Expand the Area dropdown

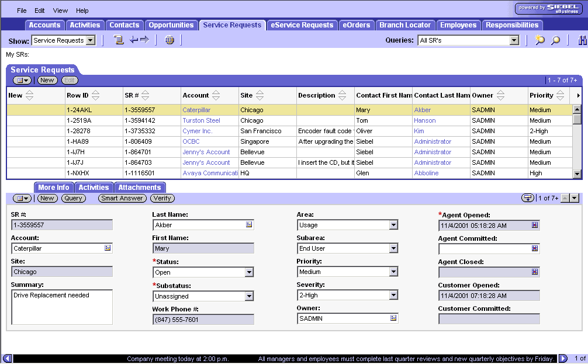tap(393, 225)
